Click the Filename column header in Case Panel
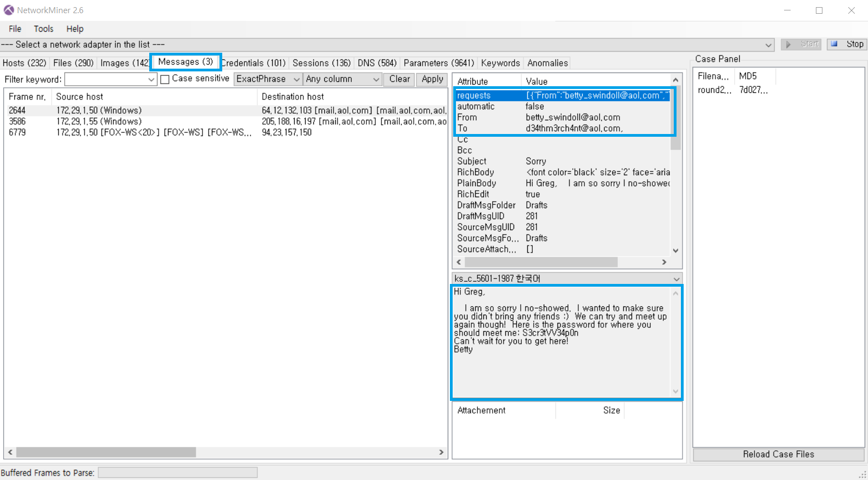868x480 pixels. click(x=714, y=76)
